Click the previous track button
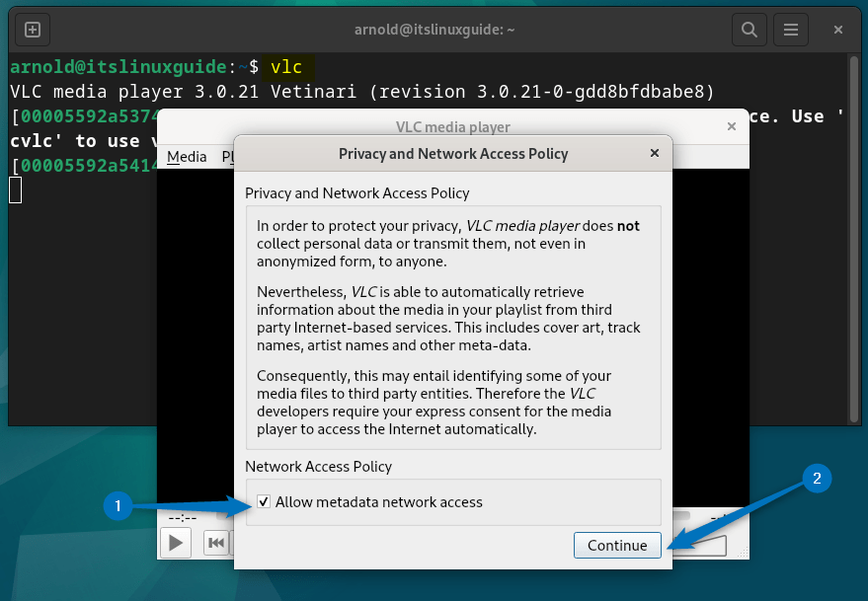The height and width of the screenshot is (601, 868). (x=215, y=542)
